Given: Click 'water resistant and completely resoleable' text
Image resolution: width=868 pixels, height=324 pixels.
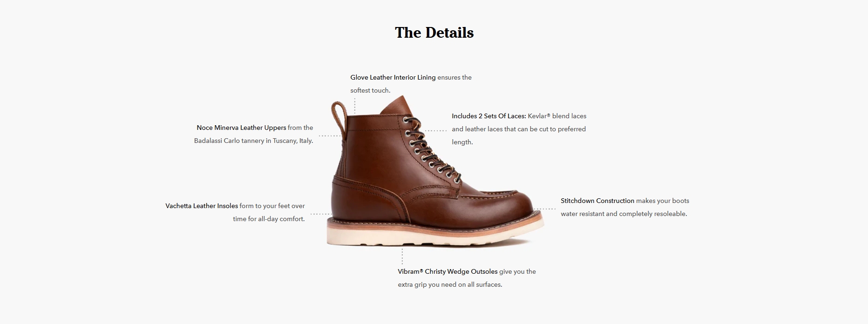Looking at the screenshot, I should tap(624, 214).
